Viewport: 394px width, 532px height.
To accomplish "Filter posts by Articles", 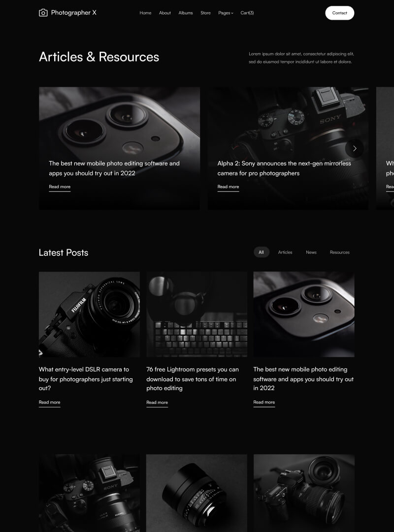I will 285,252.
